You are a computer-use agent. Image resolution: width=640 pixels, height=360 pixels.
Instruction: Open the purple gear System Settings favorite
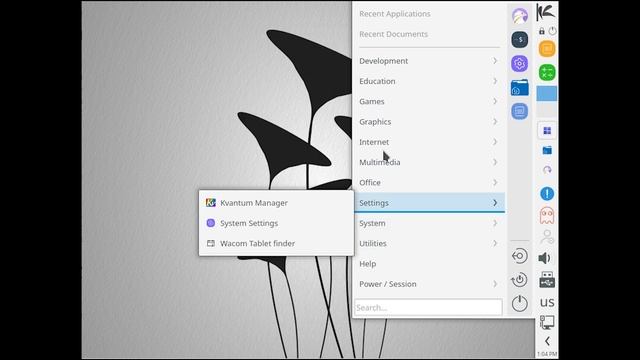520,64
